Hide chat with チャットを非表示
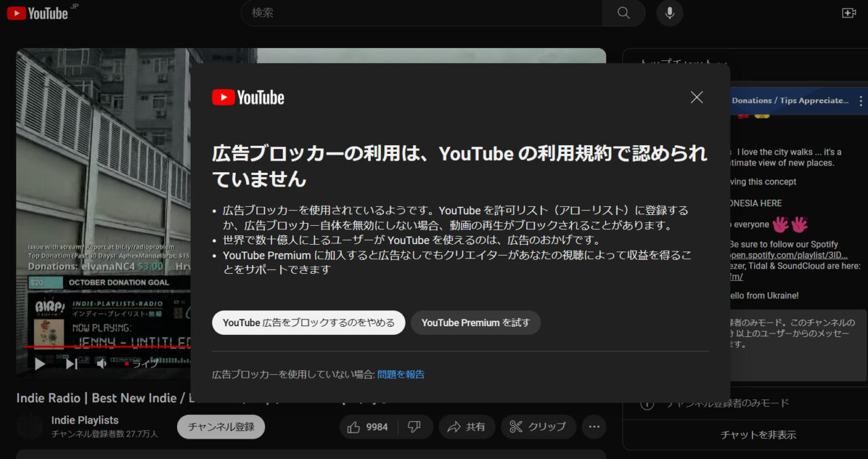 tap(758, 435)
